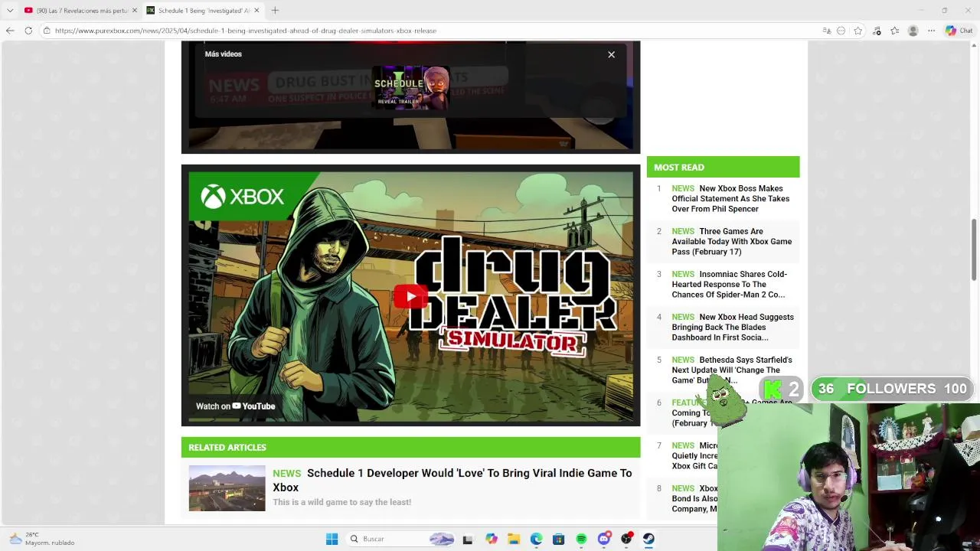Open the Windows Start menu
The image size is (980, 551).
click(x=332, y=540)
